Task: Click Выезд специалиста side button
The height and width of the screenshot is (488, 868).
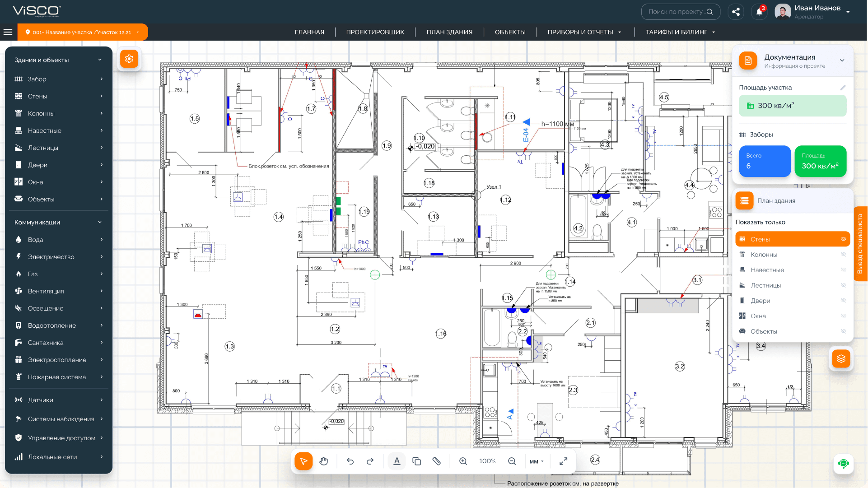Action: 860,244
